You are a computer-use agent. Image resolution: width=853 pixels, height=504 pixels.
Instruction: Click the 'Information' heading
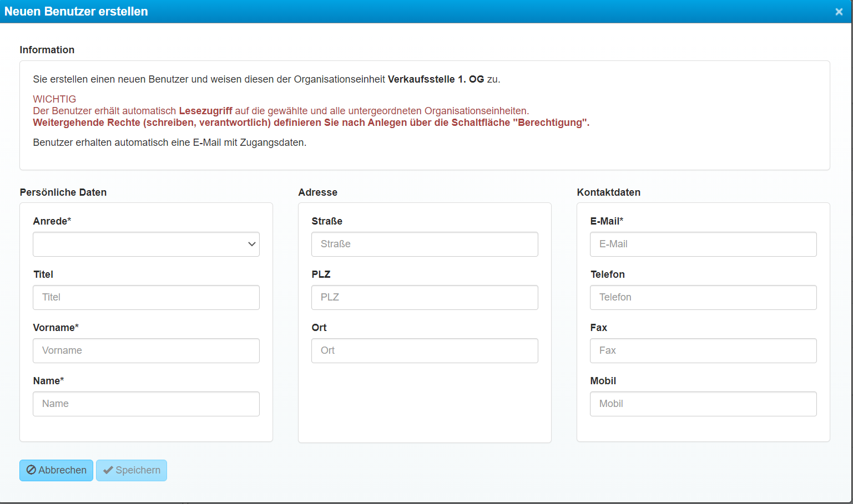click(47, 50)
